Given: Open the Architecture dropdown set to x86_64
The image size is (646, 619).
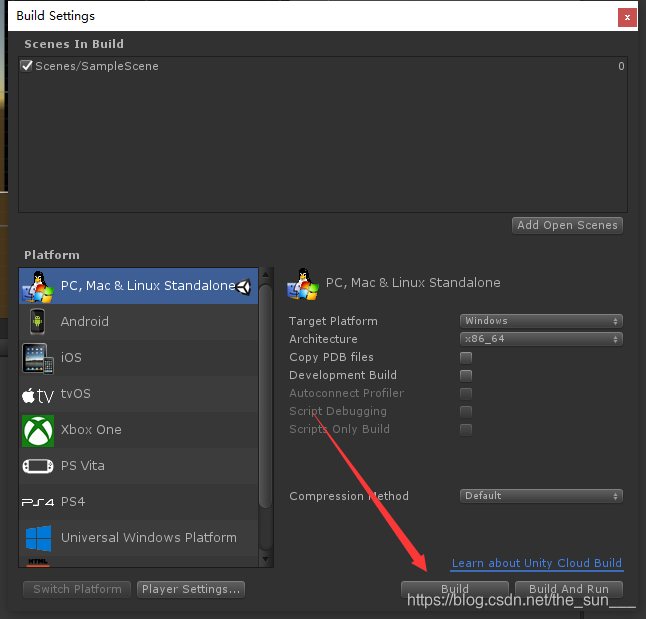Looking at the screenshot, I should (x=541, y=339).
